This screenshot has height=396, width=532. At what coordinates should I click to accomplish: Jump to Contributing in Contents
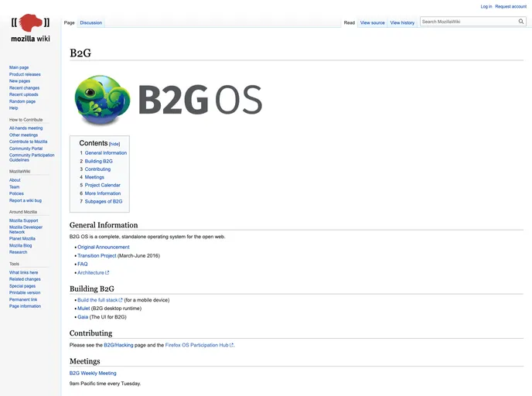tap(97, 169)
